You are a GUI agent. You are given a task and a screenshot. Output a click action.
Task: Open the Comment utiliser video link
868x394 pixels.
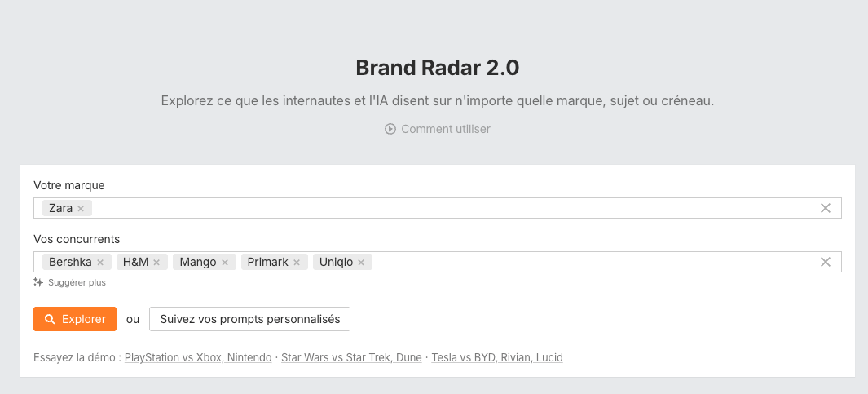[438, 129]
